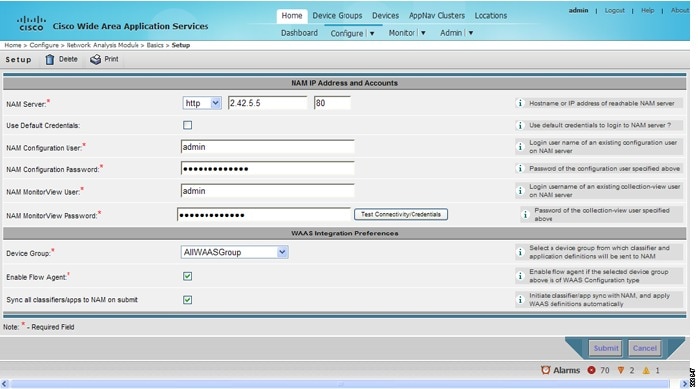Screen dimensions: 698x389
Task: Click the Help link
Action: tap(648, 10)
